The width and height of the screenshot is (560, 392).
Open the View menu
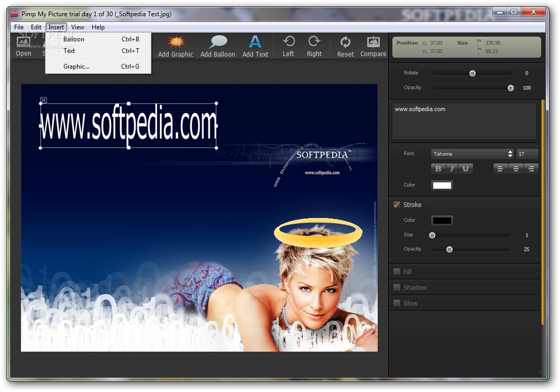[78, 27]
